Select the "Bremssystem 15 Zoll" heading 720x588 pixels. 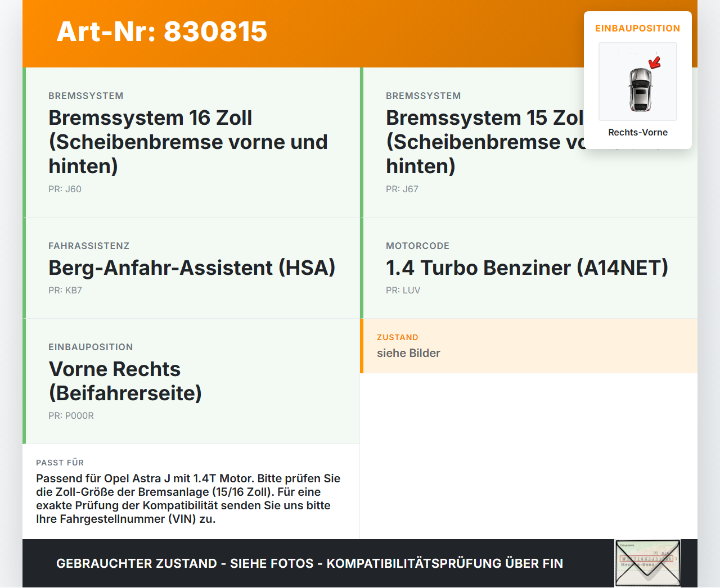tap(485, 142)
